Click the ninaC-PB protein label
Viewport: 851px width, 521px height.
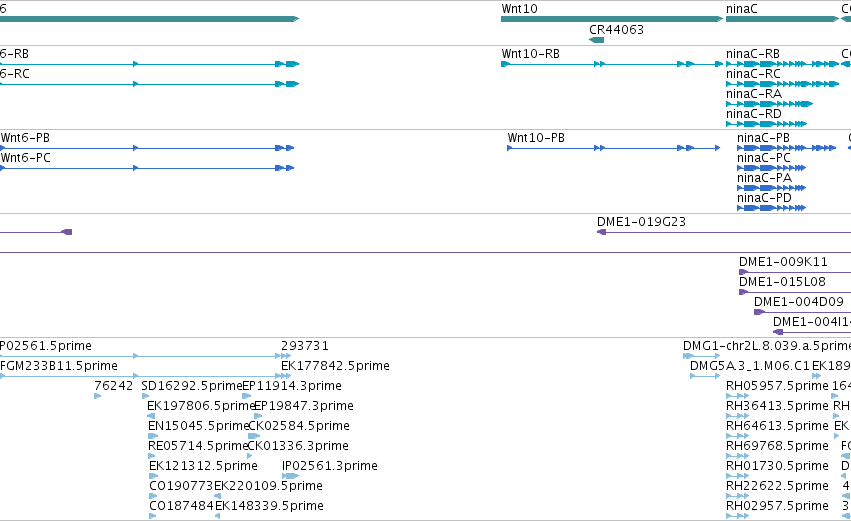(763, 138)
